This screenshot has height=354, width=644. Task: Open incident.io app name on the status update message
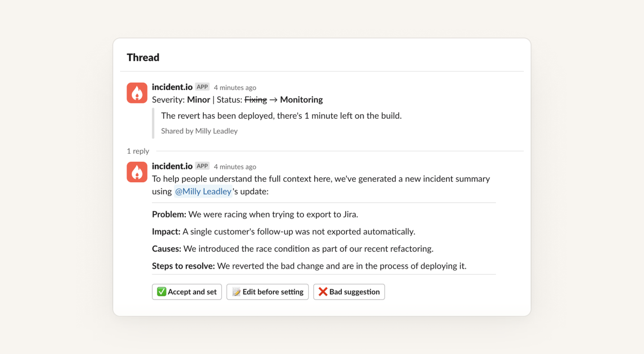(x=172, y=87)
